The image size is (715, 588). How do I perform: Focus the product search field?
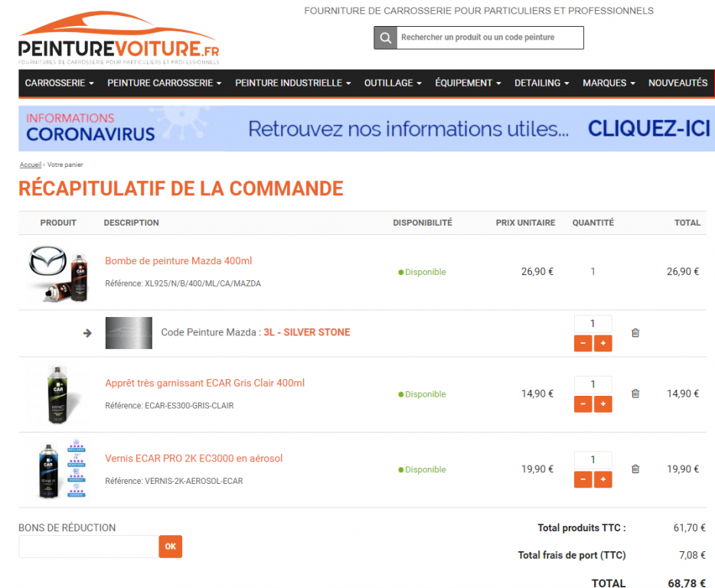pos(490,38)
